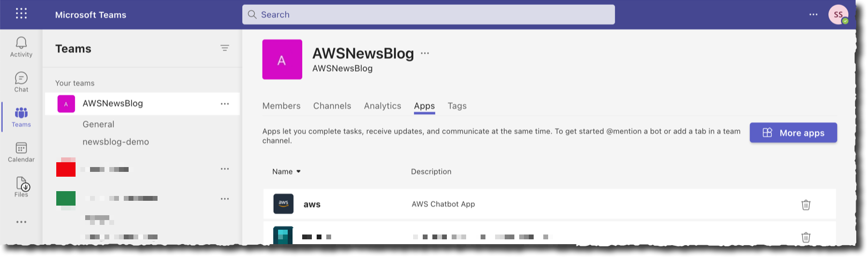Click the aws app name
This screenshot has height=257, width=868.
pyautogui.click(x=312, y=205)
